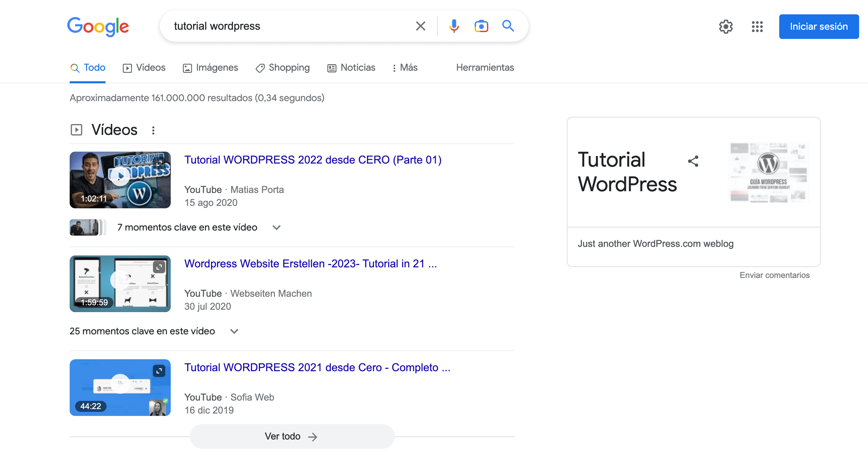Image resolution: width=868 pixels, height=461 pixels.
Task: Open Google Lens camera search
Action: click(x=481, y=26)
